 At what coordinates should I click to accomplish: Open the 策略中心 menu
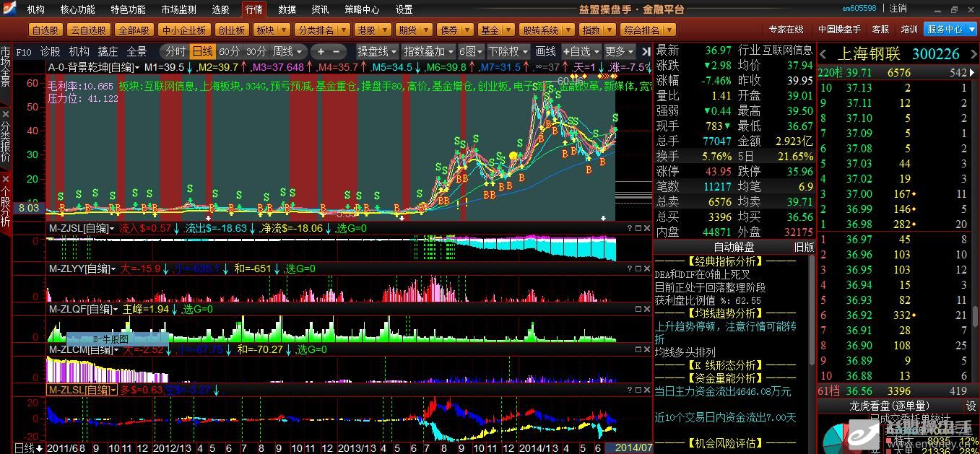tap(362, 9)
